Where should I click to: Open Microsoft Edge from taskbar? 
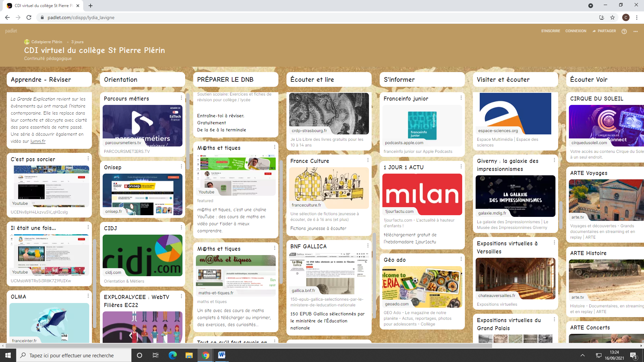pos(172,355)
